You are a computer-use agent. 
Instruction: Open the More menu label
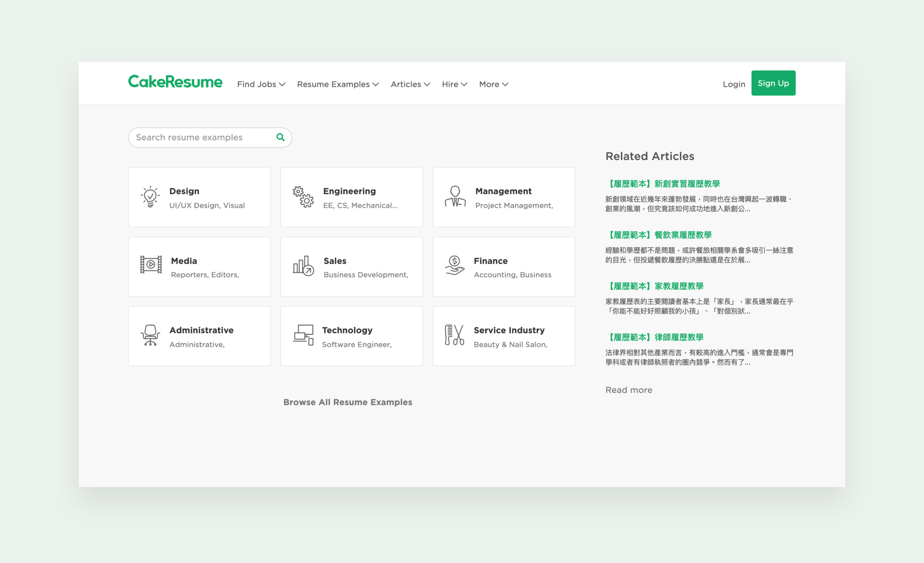489,84
